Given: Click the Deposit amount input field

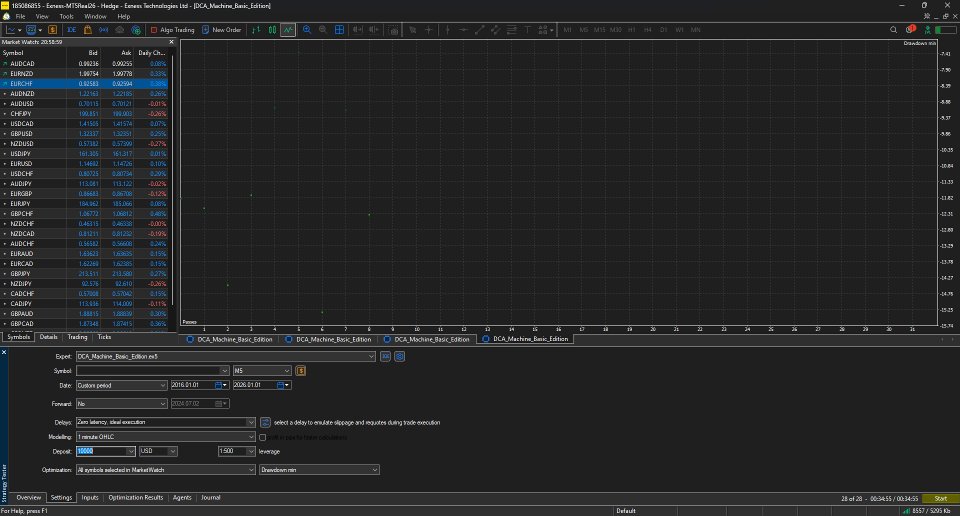Looking at the screenshot, I should 102,451.
